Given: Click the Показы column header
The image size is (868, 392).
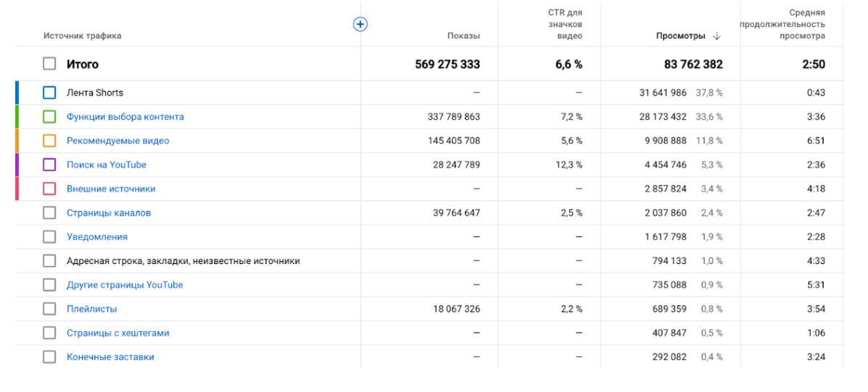Looking at the screenshot, I should click(x=463, y=36).
